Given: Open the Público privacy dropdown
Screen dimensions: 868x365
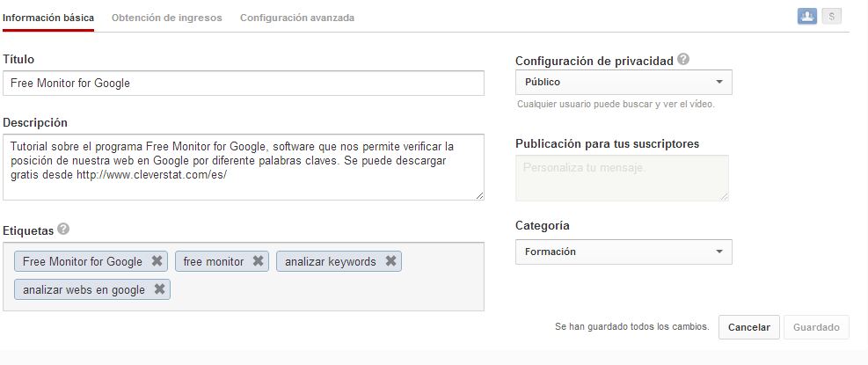Looking at the screenshot, I should pos(624,82).
